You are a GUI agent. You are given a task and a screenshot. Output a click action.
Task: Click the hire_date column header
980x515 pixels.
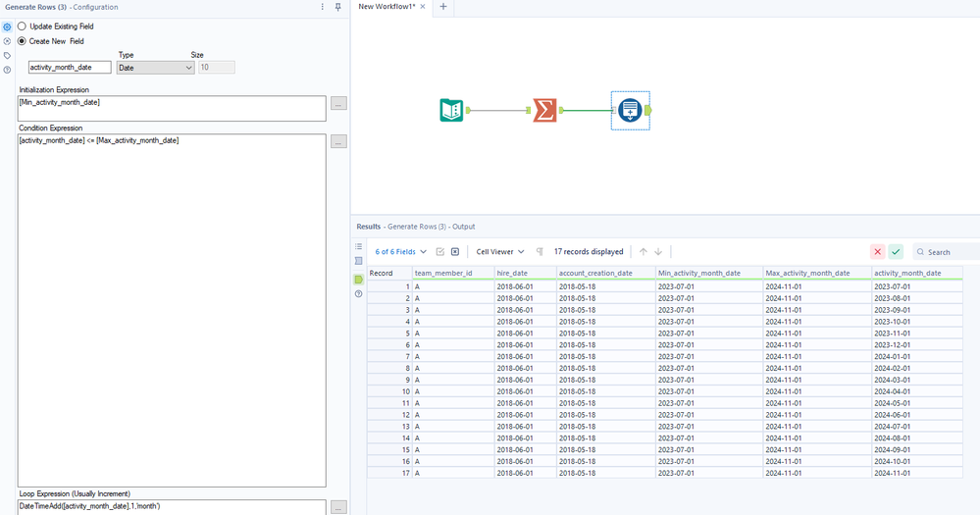(x=526, y=273)
